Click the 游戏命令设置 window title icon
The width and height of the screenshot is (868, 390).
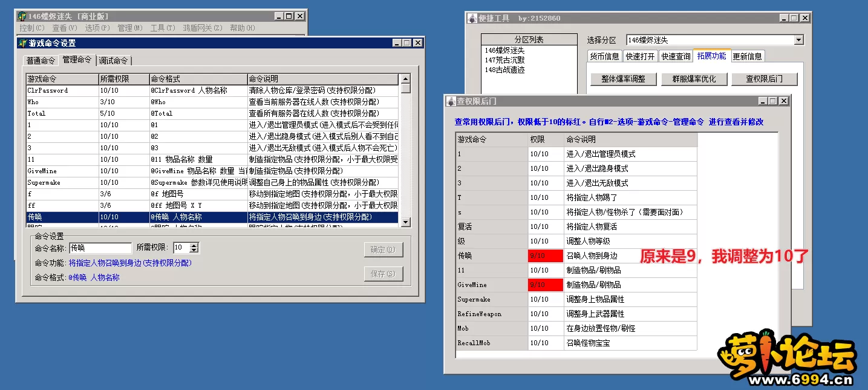click(x=22, y=43)
